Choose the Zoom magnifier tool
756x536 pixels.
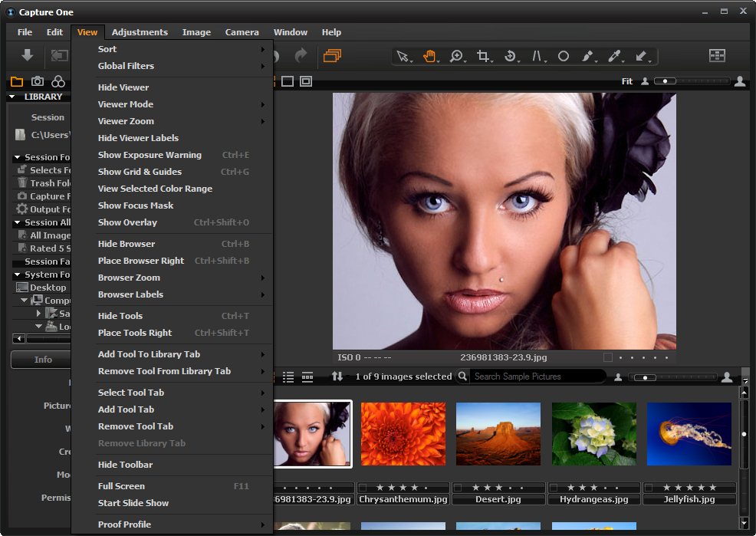[456, 56]
